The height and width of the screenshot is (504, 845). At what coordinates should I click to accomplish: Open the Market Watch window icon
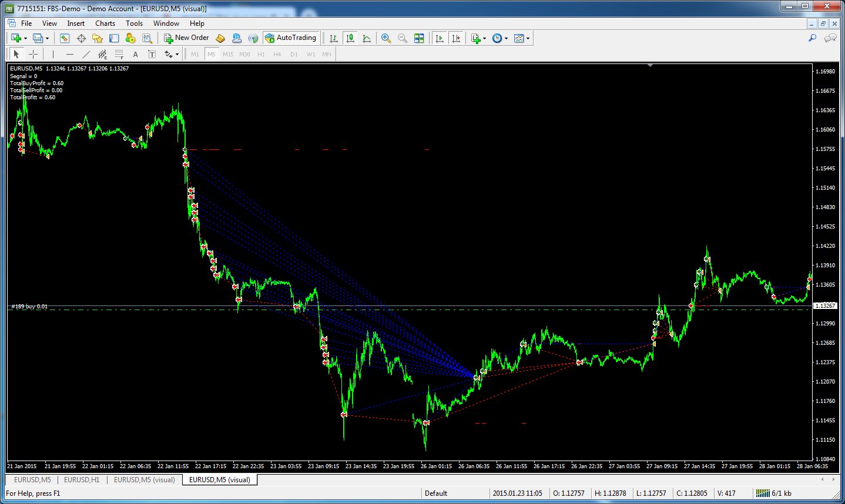point(65,38)
